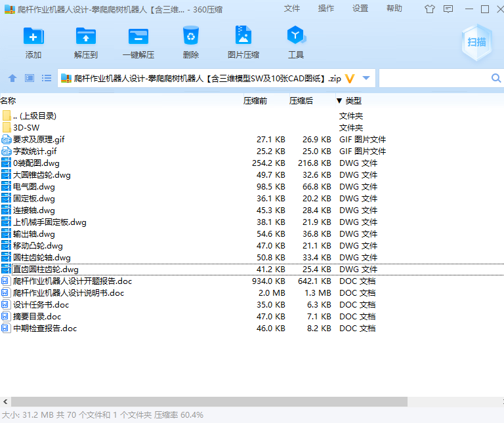Select file 直齿圆柱齿轮.dwg
This screenshot has height=423, width=504.
46,270
